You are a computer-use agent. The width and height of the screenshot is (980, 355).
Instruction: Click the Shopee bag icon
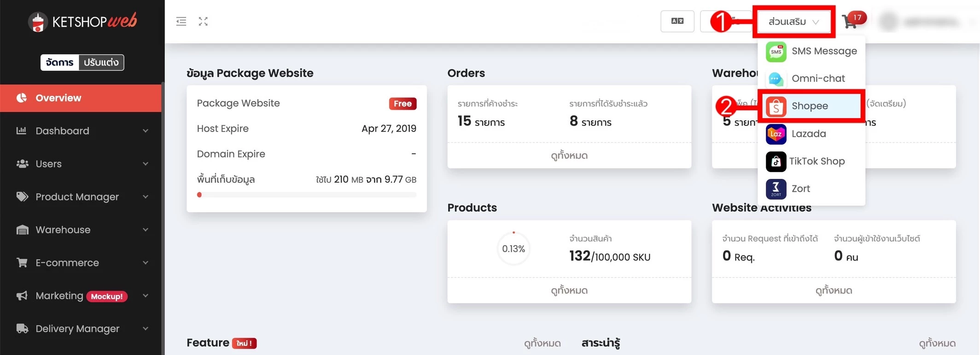[776, 106]
